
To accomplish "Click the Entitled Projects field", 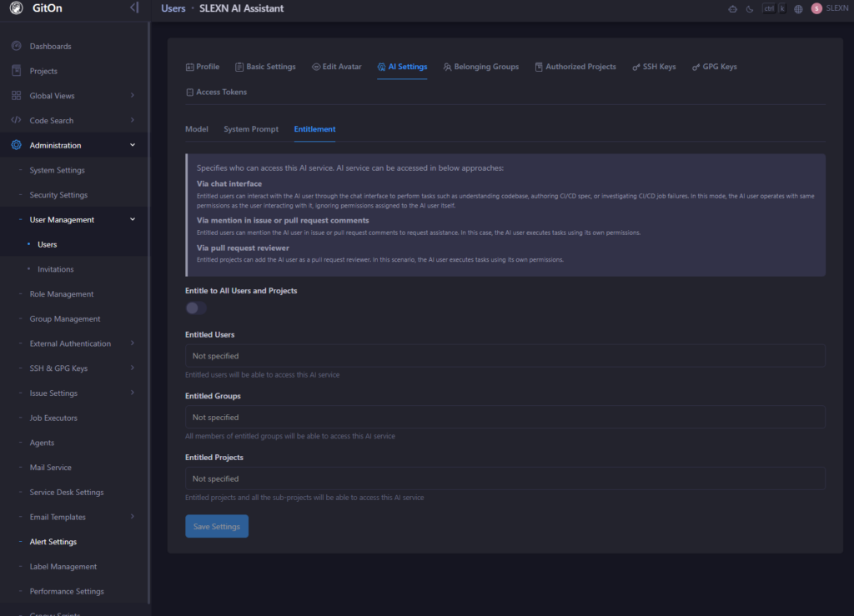I will tap(505, 479).
